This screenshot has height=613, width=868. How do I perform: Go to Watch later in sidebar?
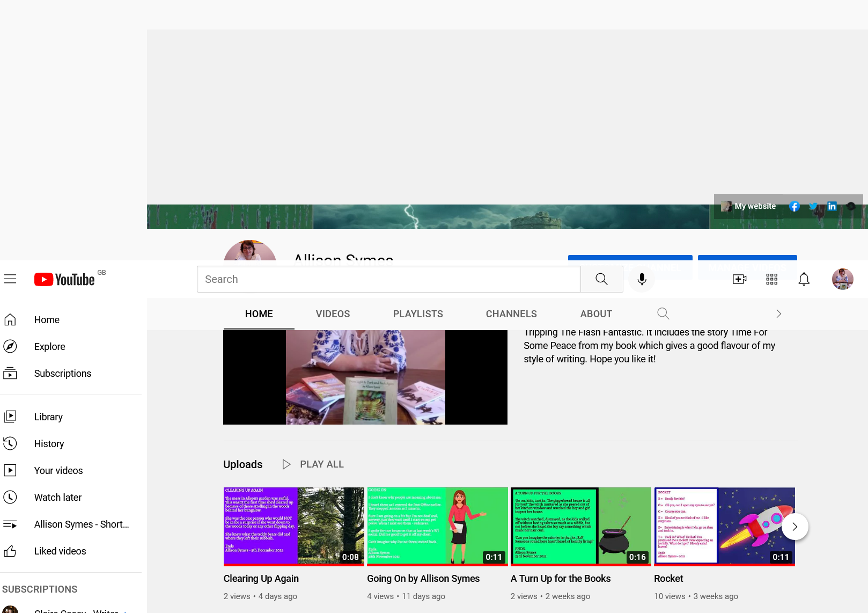(58, 498)
